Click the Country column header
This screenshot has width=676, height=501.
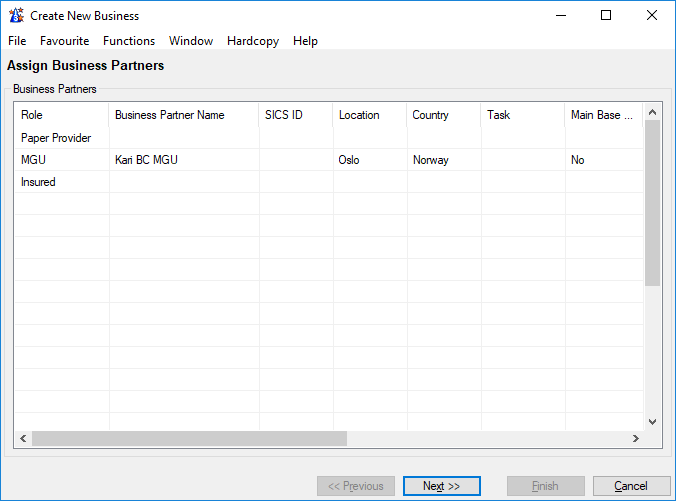click(x=430, y=115)
